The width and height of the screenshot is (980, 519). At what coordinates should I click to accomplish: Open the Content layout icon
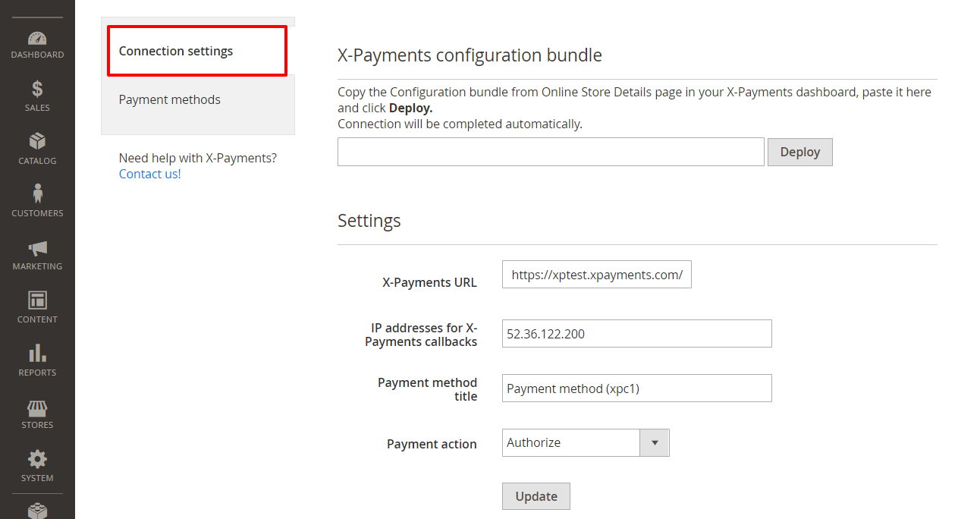point(37,300)
